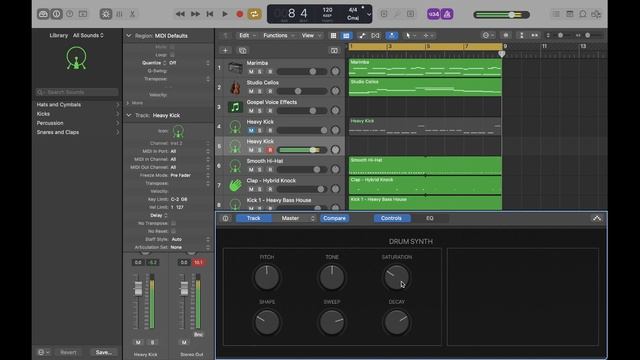640x360 pixels.
Task: Toggle the No Transpose checkbox
Action: click(173, 223)
